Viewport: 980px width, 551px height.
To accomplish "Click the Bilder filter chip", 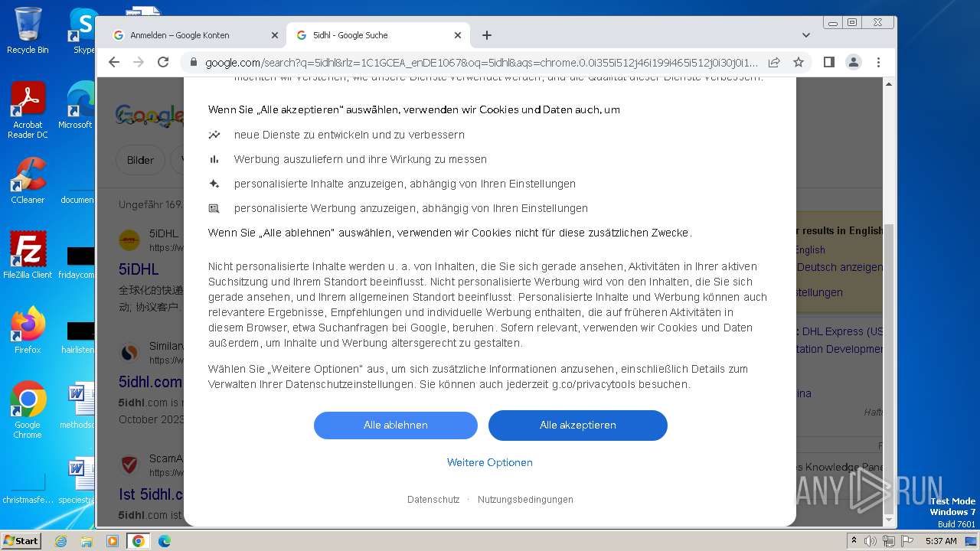I will coord(141,160).
